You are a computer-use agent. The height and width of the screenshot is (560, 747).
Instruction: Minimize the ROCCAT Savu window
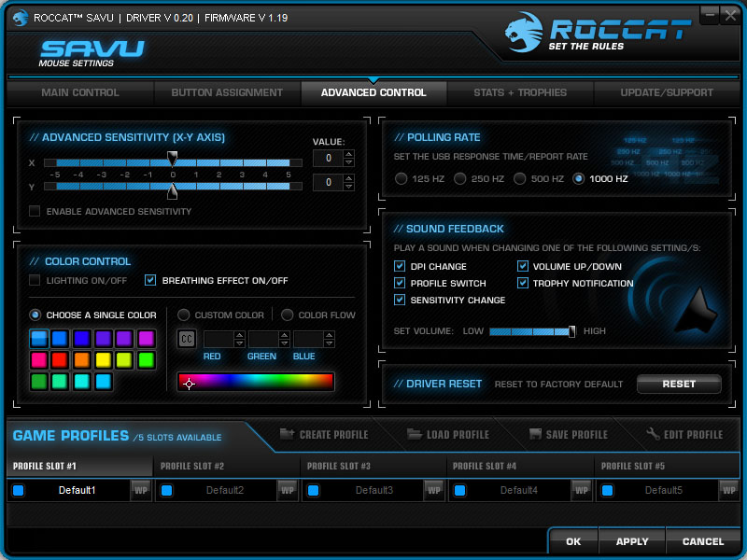(710, 15)
